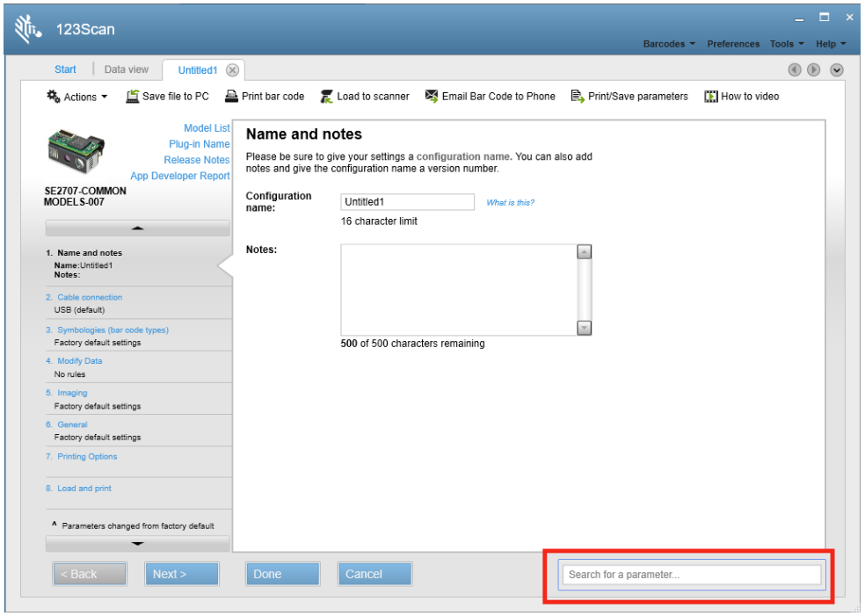
Task: Click the Notes scrollbar down arrow
Action: tap(585, 328)
